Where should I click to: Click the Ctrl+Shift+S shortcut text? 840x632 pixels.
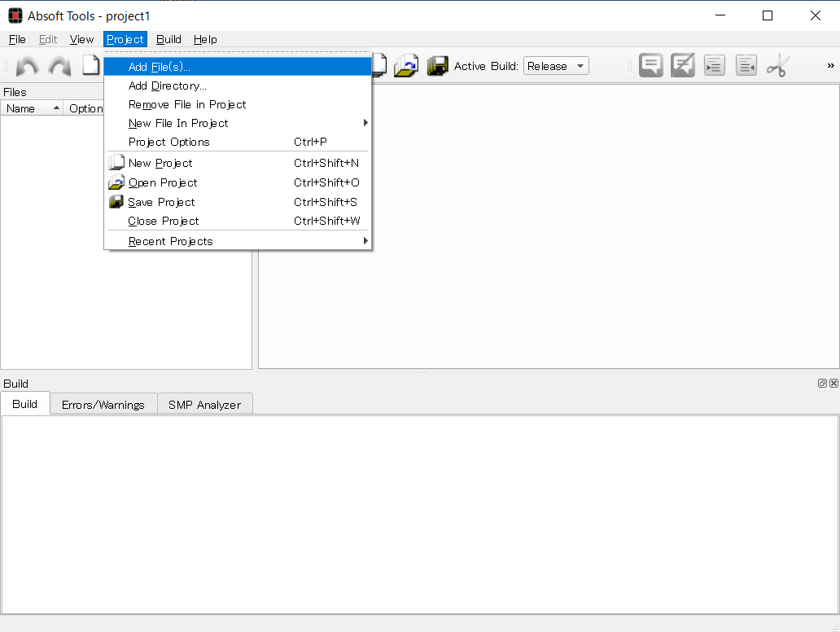tap(326, 202)
